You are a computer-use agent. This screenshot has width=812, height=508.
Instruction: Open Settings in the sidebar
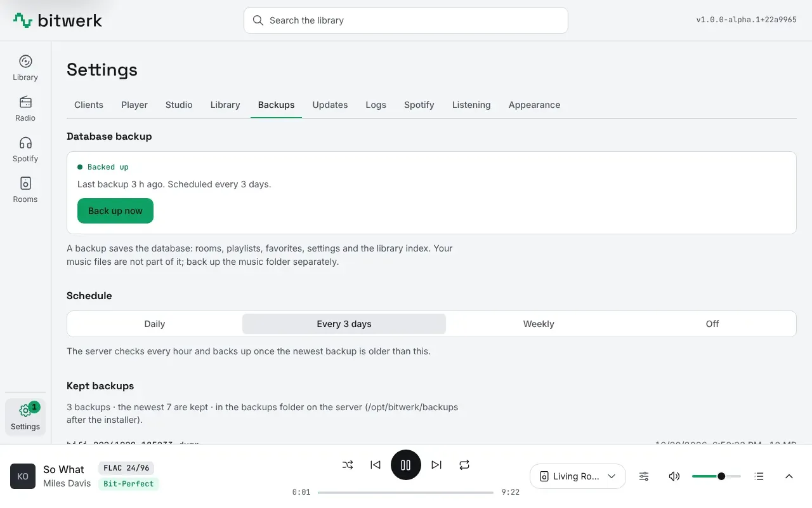pyautogui.click(x=25, y=417)
